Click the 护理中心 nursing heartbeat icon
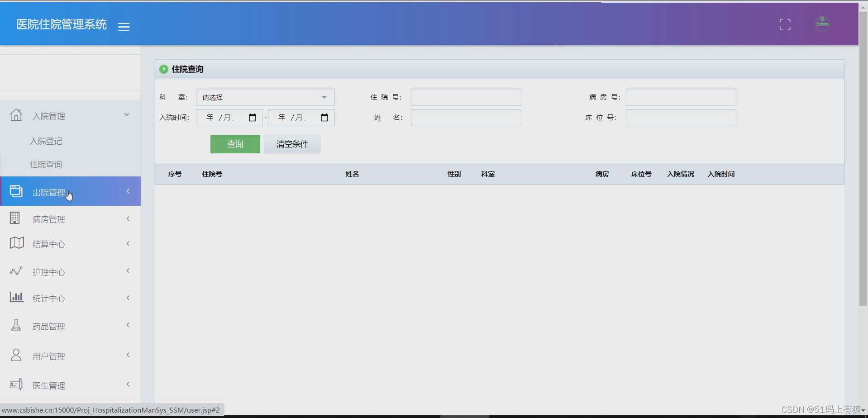This screenshot has width=868, height=418. 16,271
